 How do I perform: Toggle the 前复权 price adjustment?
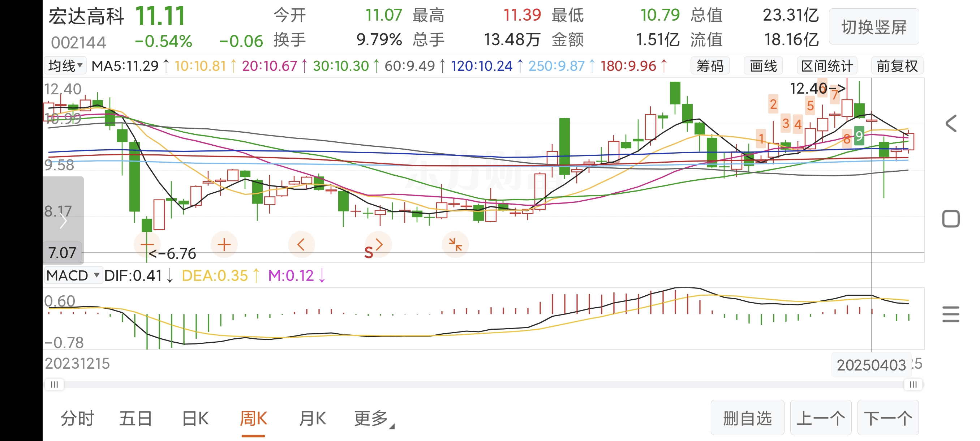click(x=897, y=66)
